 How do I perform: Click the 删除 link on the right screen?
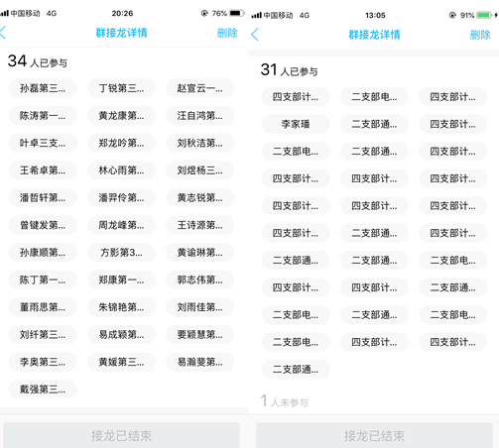(x=480, y=35)
